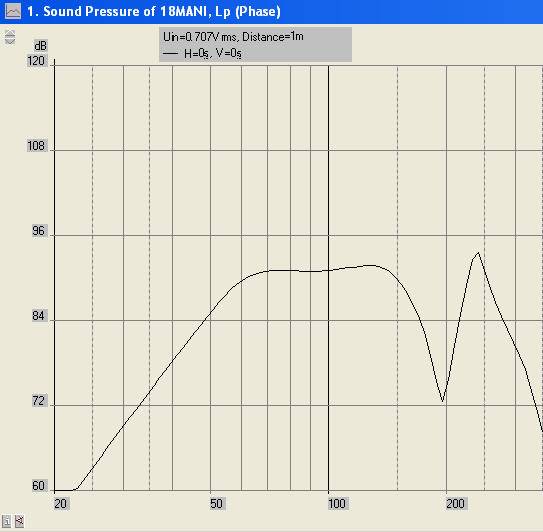Image resolution: width=543 pixels, height=532 pixels.
Task: Click the down arrow of the dB scale stepper
Action: coord(10,41)
